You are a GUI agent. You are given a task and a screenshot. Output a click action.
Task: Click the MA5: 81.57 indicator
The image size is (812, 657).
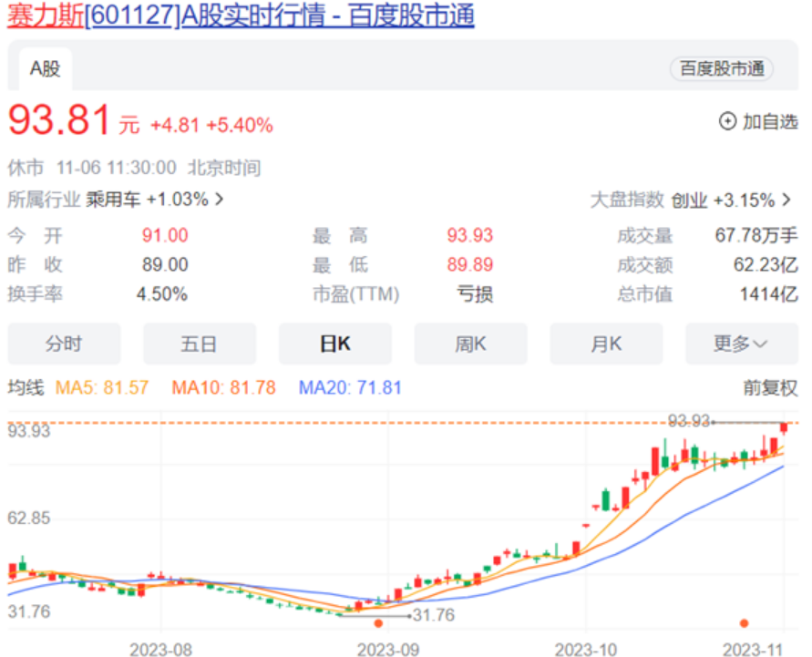point(102,388)
